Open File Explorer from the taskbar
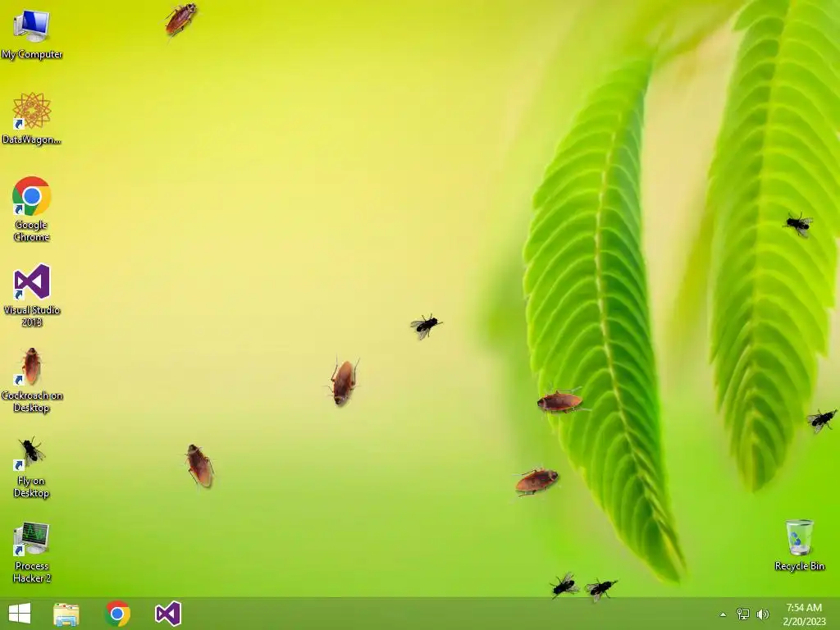Viewport: 840px width, 630px height. [x=66, y=614]
